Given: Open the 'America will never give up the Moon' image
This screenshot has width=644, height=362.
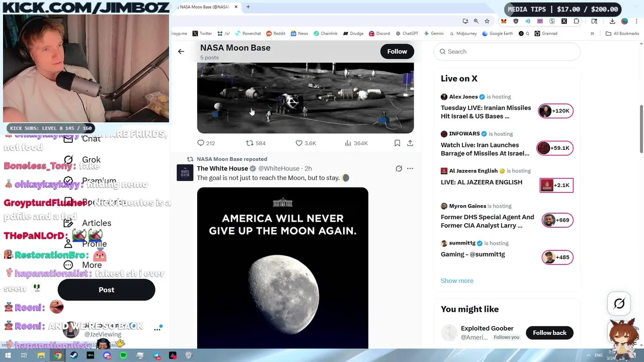Looking at the screenshot, I should 283,268.
